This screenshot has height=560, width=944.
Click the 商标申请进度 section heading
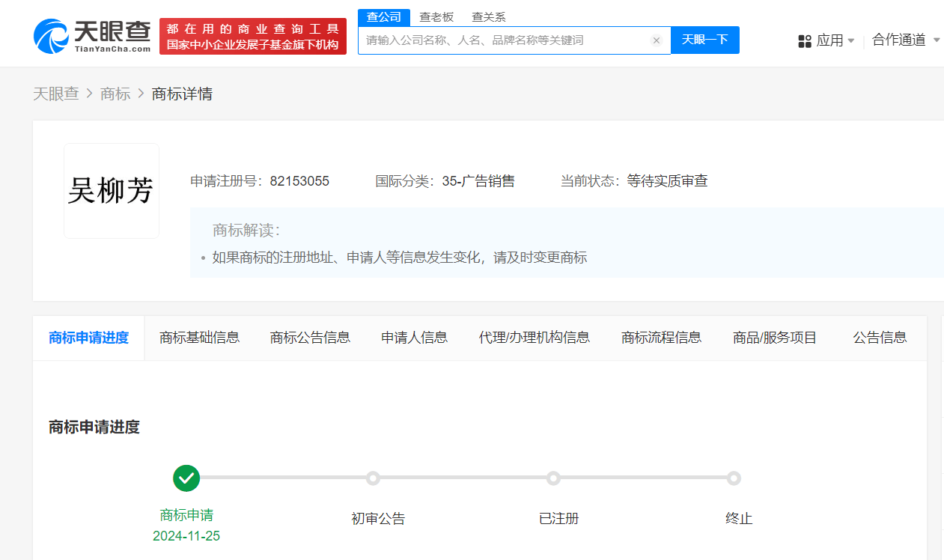94,427
